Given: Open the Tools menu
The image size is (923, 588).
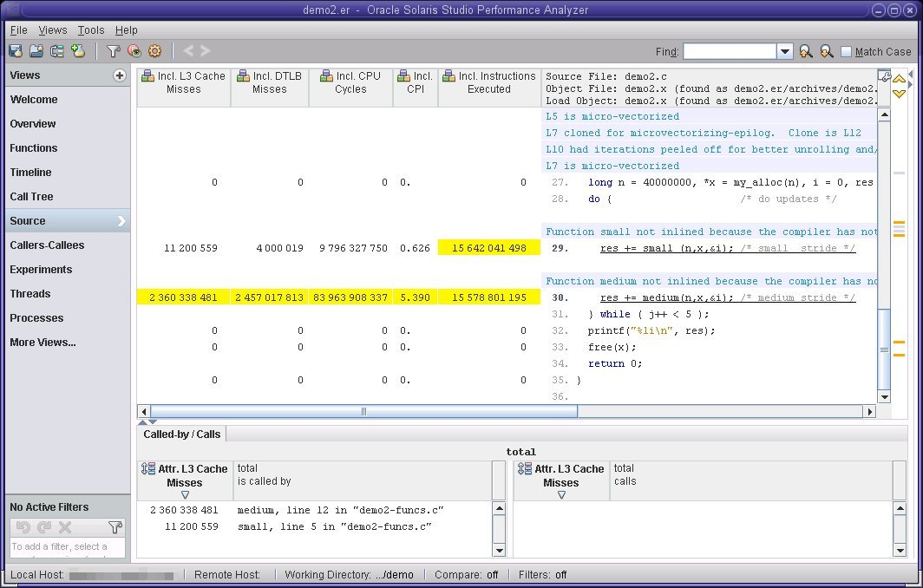Looking at the screenshot, I should point(90,29).
